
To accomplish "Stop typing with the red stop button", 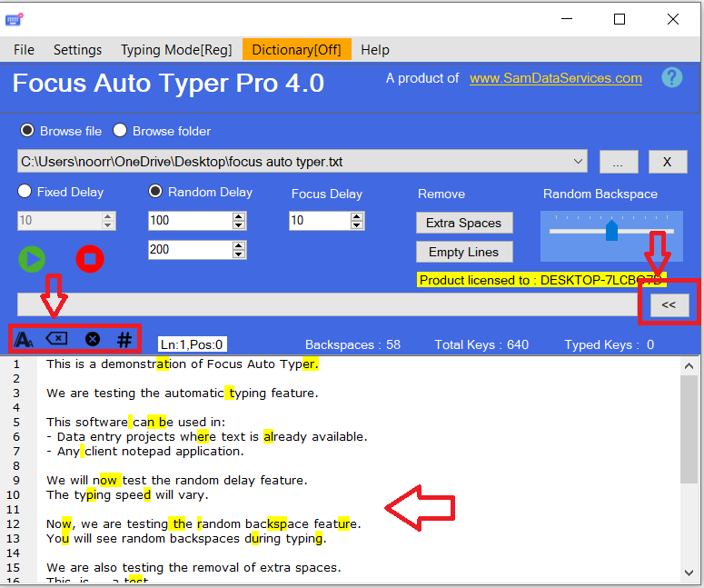I will pos(90,259).
